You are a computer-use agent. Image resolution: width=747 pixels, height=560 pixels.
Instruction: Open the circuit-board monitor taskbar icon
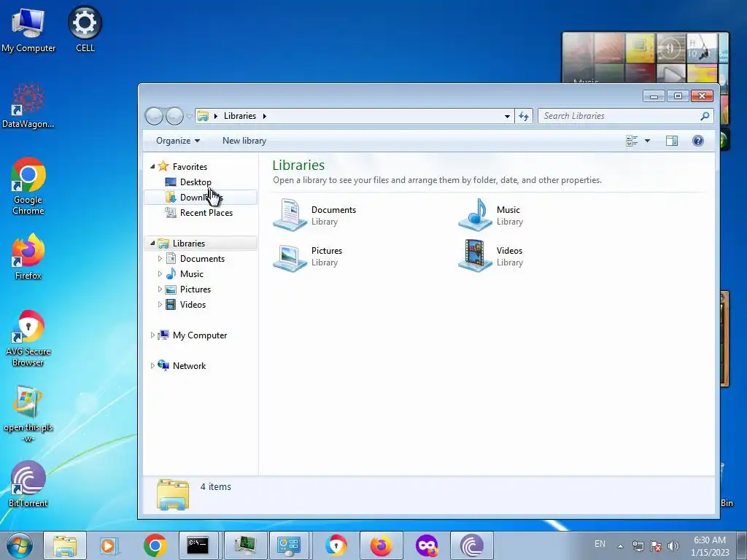245,545
